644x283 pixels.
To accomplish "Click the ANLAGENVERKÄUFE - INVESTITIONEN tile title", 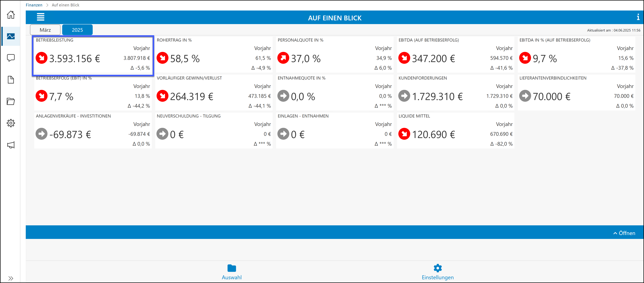I will coord(73,116).
